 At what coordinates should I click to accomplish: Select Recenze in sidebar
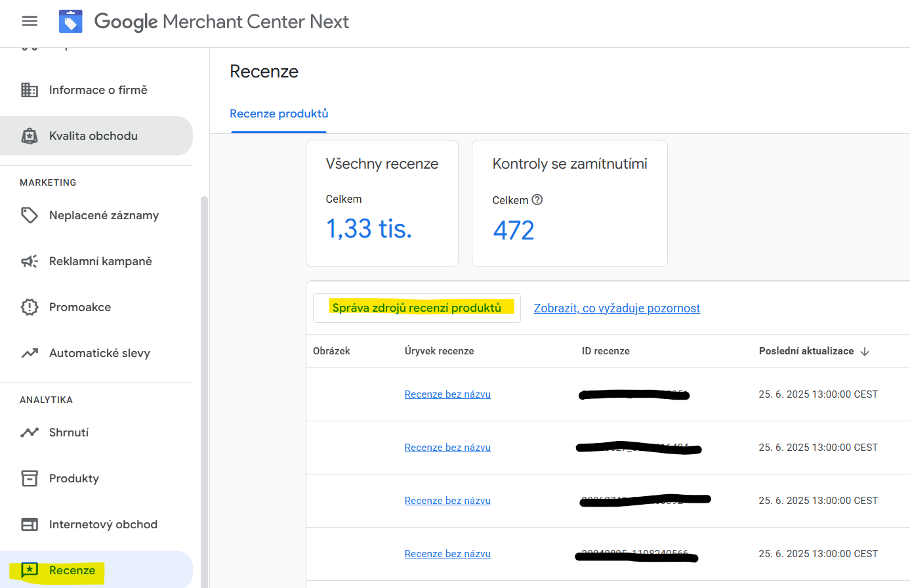(x=96, y=570)
